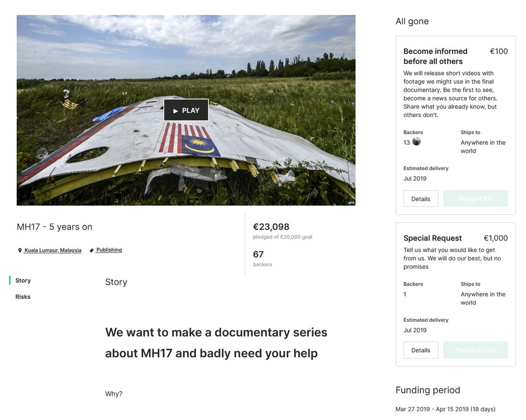Click the location pin icon near Kuala Lumpur

coord(20,250)
